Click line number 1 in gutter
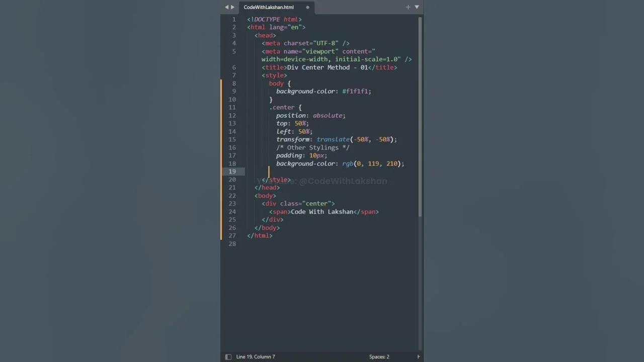Viewport: 644px width, 362px height. pos(234,19)
